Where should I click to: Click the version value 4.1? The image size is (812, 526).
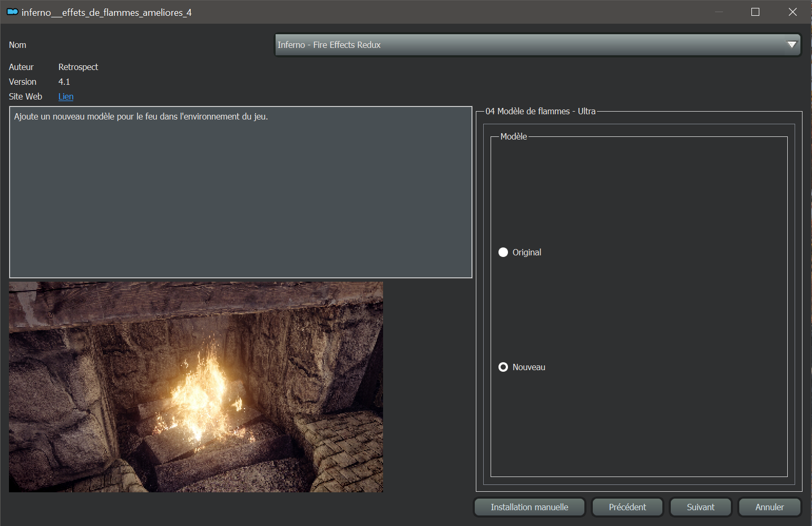coord(64,82)
